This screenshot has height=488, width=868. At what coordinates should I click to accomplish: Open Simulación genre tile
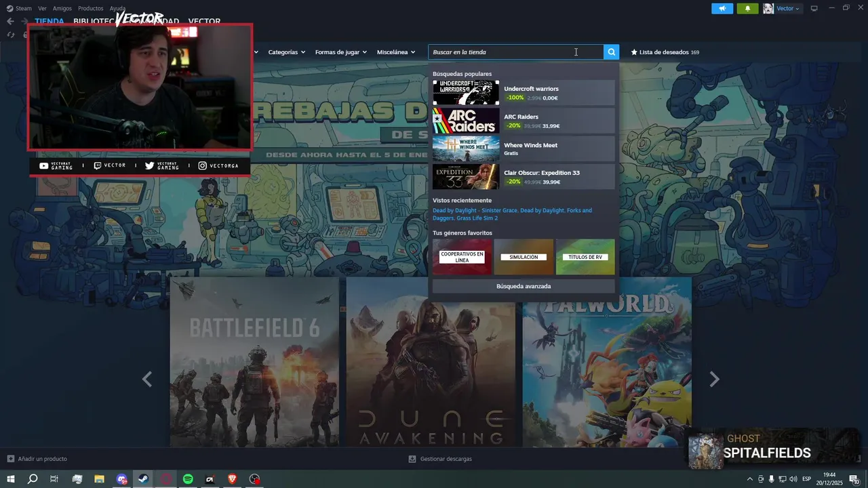coord(524,257)
